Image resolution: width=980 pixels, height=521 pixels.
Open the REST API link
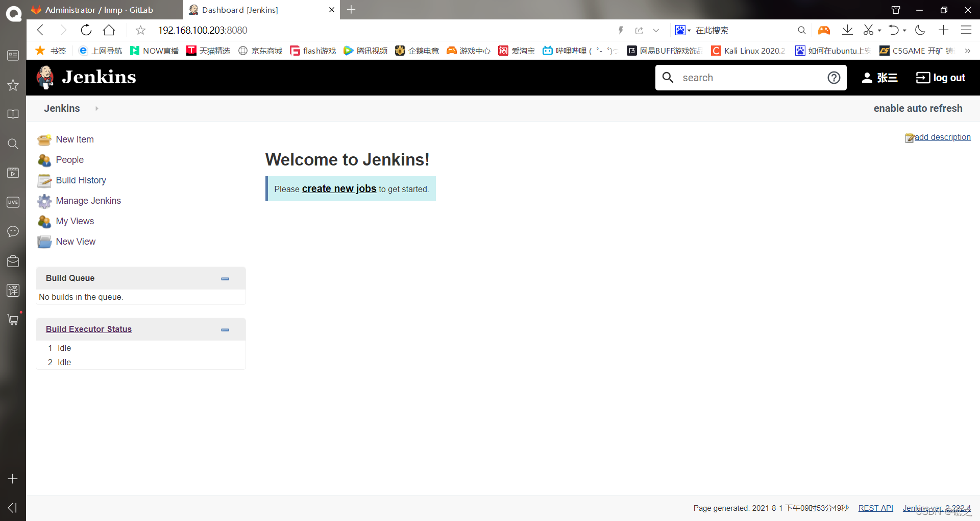(x=876, y=508)
